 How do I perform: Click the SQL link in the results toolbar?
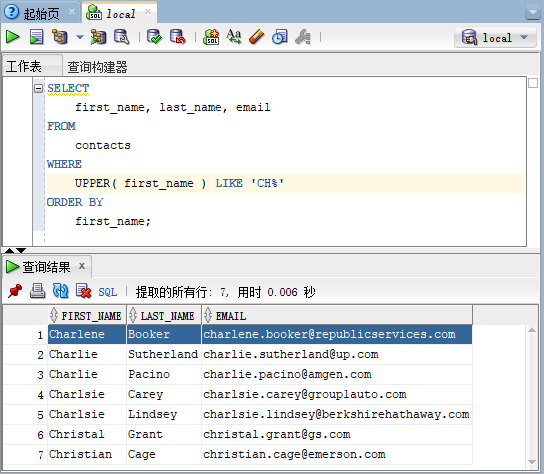click(x=108, y=292)
